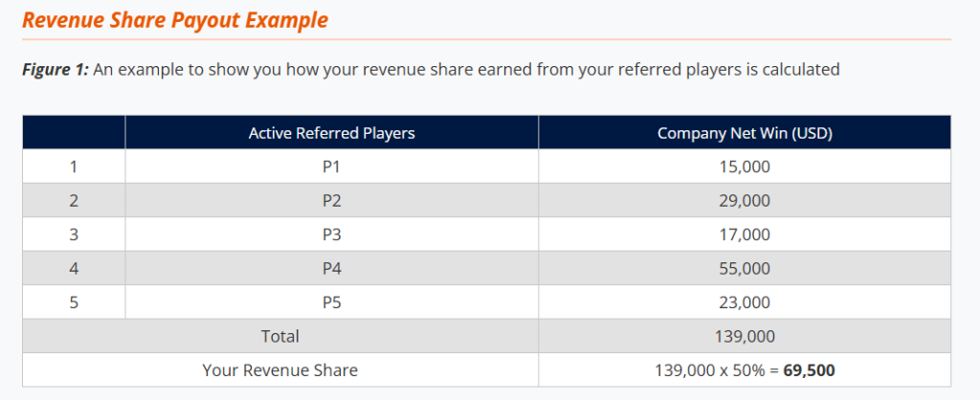Click the 17,000 net win value
Image resolution: width=980 pixels, height=400 pixels.
pos(745,234)
